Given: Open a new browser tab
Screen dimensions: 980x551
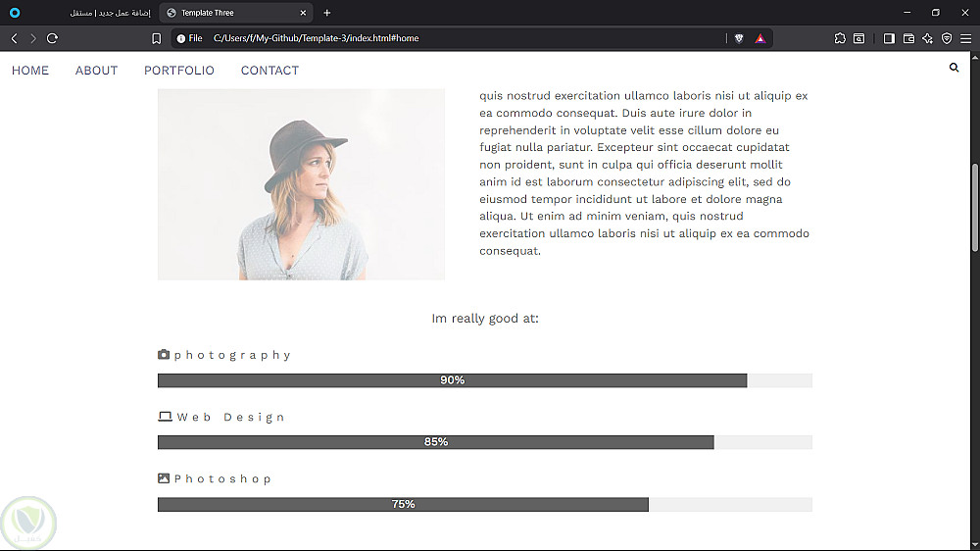Looking at the screenshot, I should [x=327, y=13].
